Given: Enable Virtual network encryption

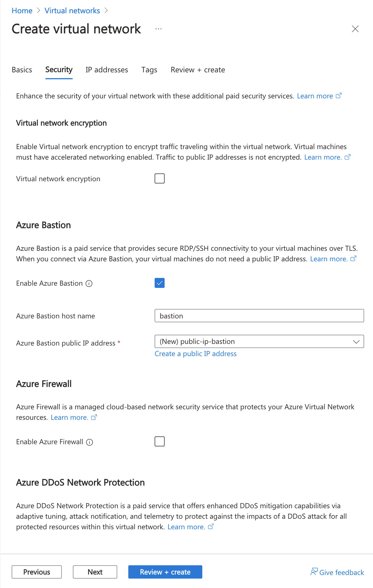Looking at the screenshot, I should (159, 178).
